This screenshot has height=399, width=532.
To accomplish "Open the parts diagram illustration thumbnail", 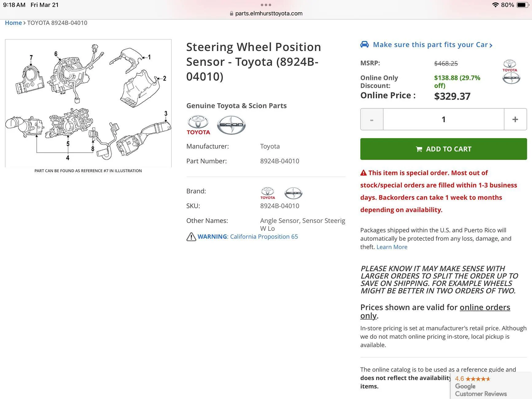I will tap(88, 103).
